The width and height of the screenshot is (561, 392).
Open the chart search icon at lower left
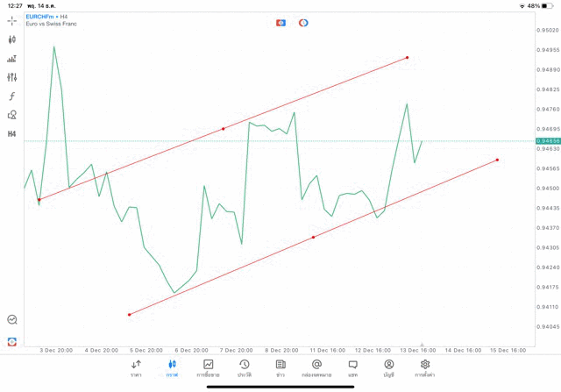(12, 320)
